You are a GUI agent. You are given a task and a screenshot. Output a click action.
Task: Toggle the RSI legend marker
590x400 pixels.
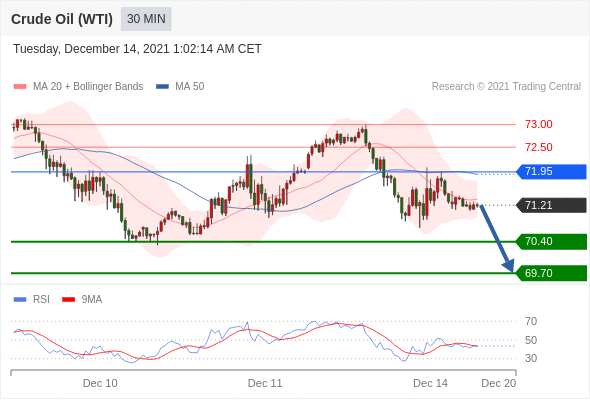tap(20, 300)
